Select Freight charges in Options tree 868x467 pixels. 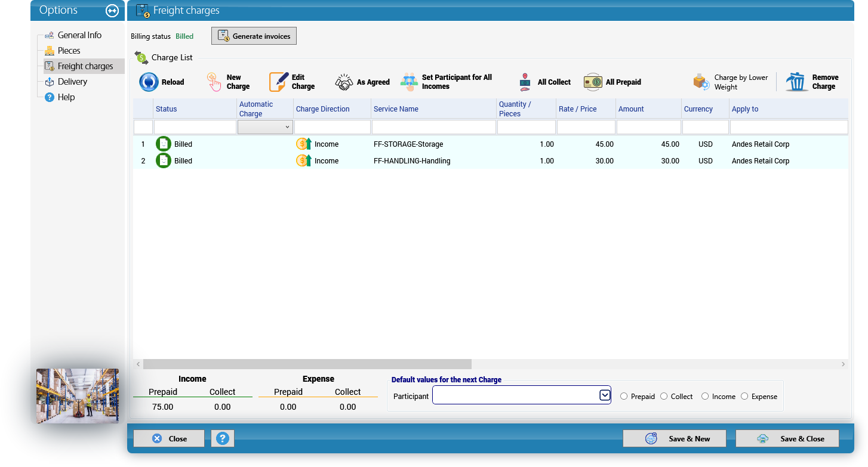(x=85, y=66)
